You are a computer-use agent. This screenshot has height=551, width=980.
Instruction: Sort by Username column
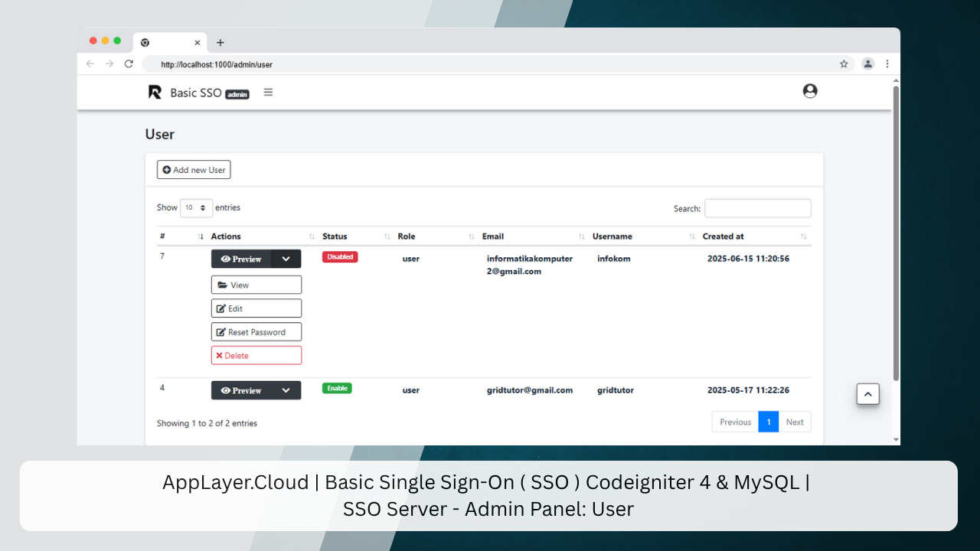tap(644, 236)
